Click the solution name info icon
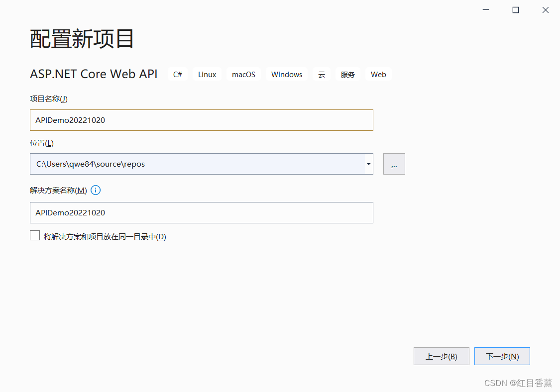The image size is (560, 392). (x=96, y=191)
